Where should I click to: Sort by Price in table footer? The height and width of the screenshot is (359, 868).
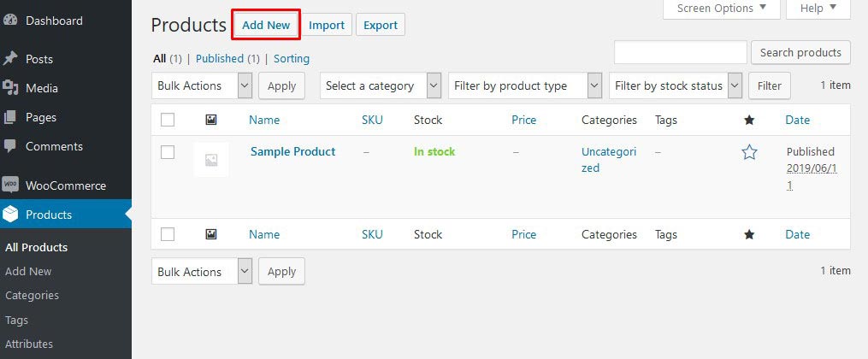(523, 234)
